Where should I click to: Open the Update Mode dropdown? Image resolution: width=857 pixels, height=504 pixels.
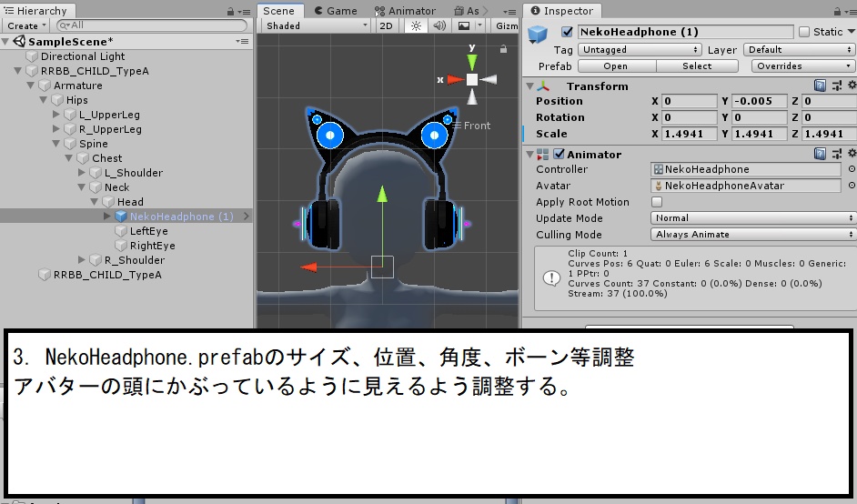pyautogui.click(x=752, y=218)
